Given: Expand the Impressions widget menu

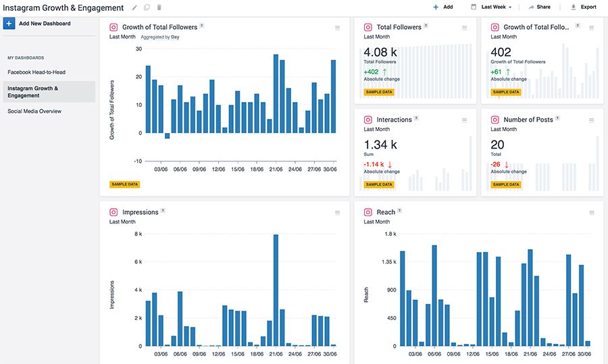Looking at the screenshot, I should 337,213.
